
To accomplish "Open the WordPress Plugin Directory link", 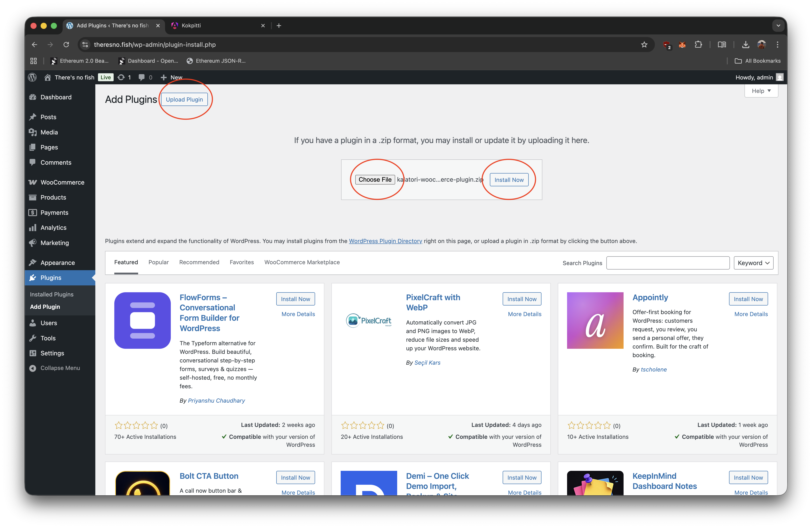I will pyautogui.click(x=385, y=241).
